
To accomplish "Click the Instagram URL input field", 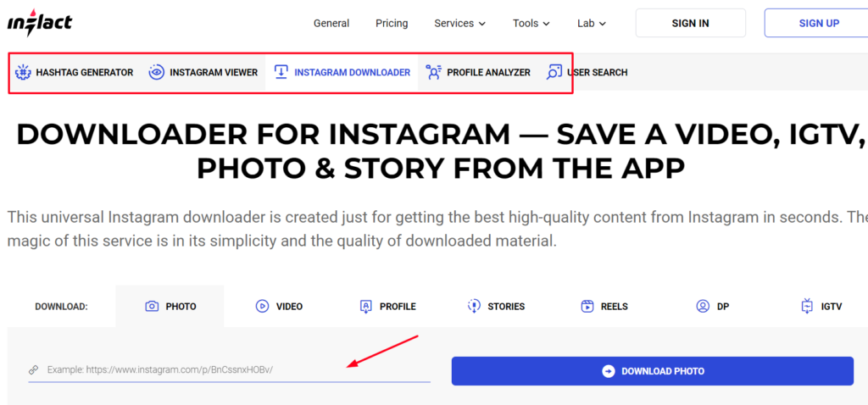I will point(229,370).
